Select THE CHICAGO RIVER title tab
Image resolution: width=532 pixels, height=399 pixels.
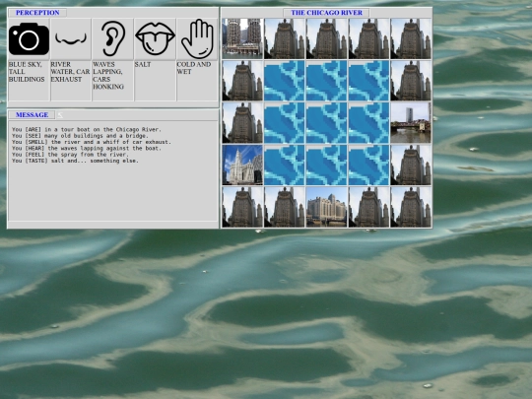tap(326, 13)
